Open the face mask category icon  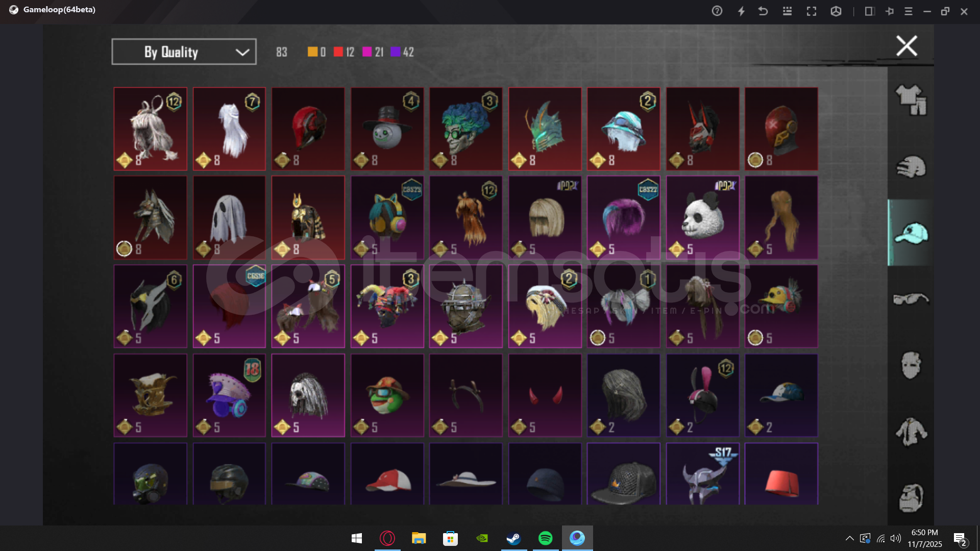[x=911, y=365]
